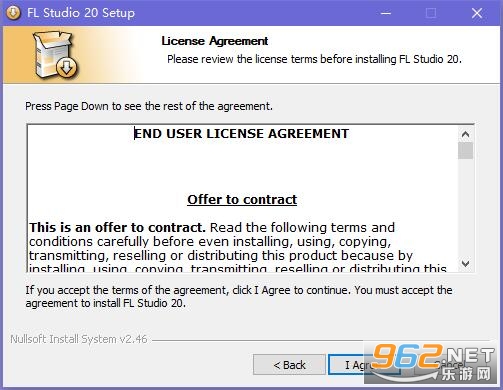Click the underlined Offer to contract heading
Image resolution: width=503 pixels, height=390 pixels.
click(242, 200)
